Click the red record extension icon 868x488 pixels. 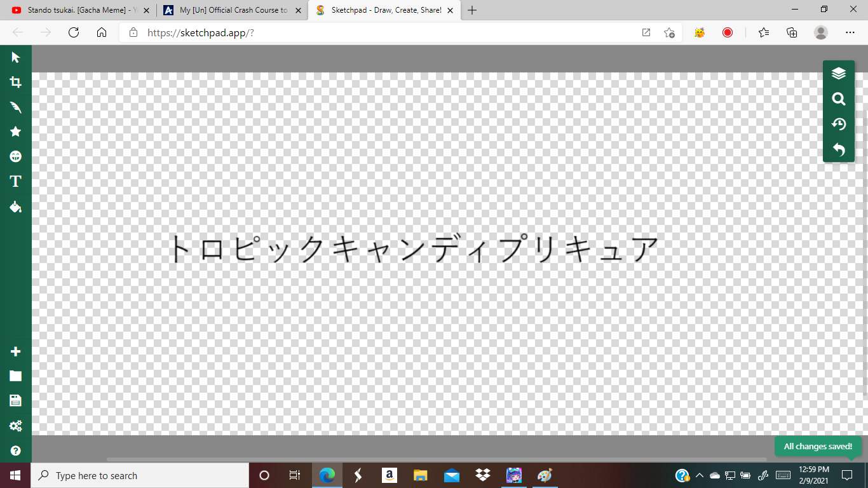click(728, 32)
